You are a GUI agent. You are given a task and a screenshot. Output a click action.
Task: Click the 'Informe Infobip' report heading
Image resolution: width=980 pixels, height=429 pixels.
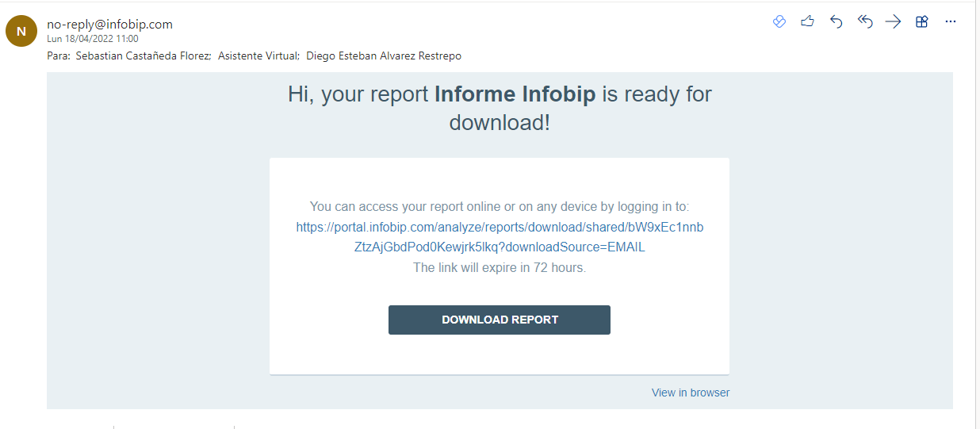coord(515,95)
